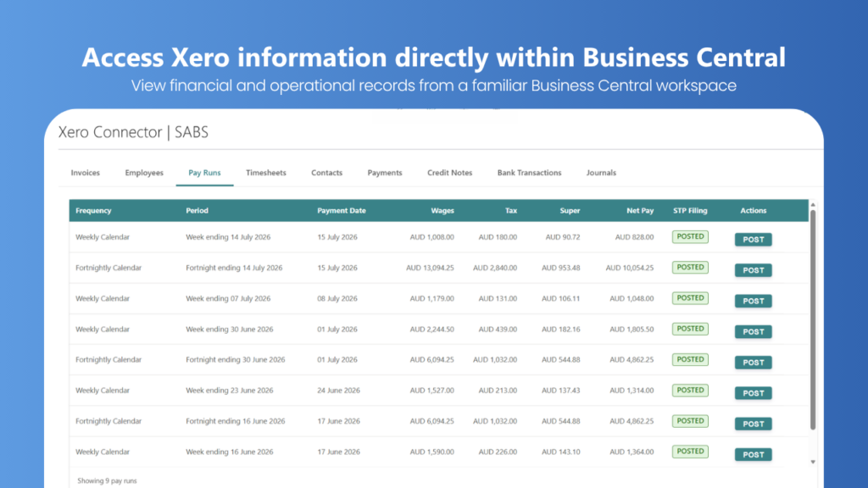Click the Tax column header
Screen dimensions: 868x488
coord(511,211)
